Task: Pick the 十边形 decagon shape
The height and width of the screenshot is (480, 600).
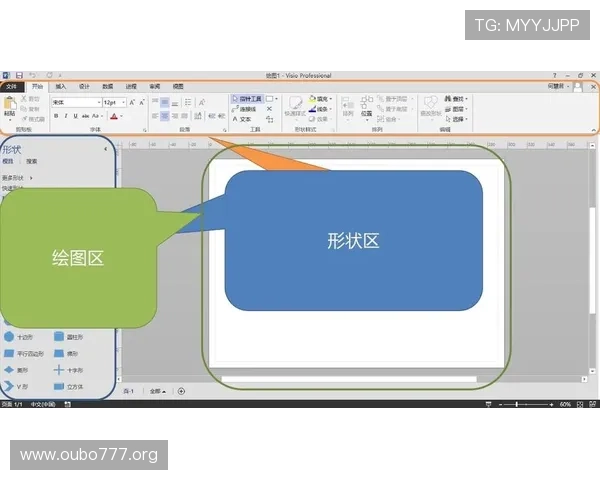Action: pos(23,336)
